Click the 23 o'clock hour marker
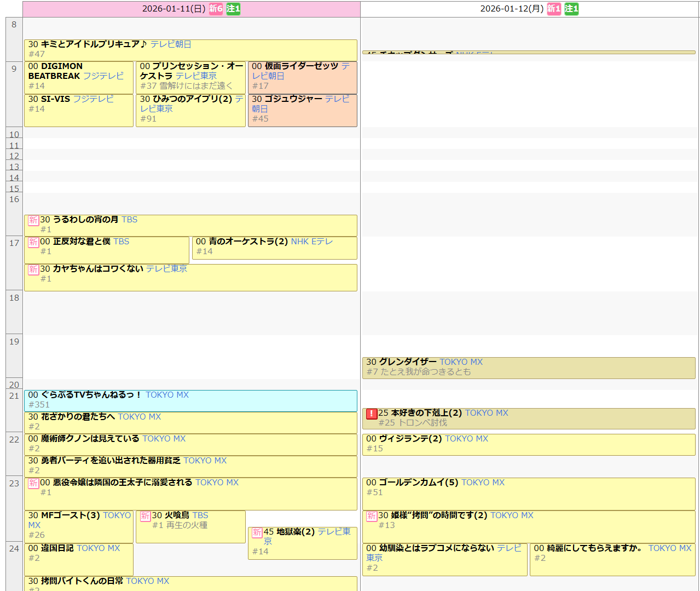Image resolution: width=700 pixels, height=591 pixels. pyautogui.click(x=14, y=484)
